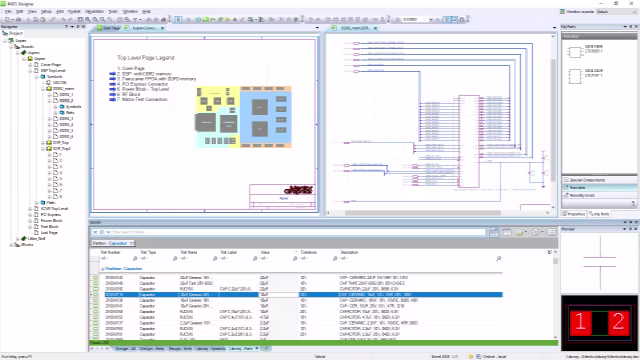Select the Test Block item in Navigator

pyautogui.click(x=49, y=227)
